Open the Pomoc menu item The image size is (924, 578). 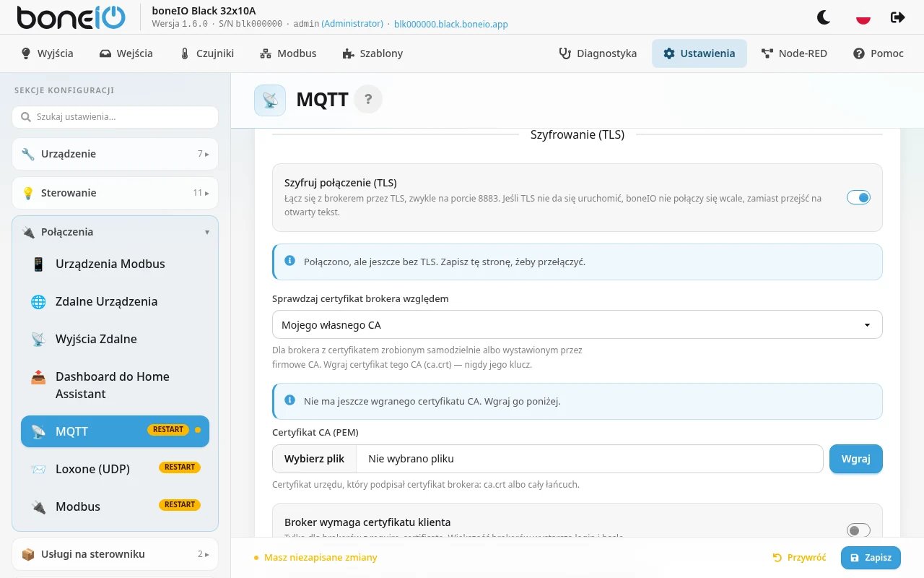(879, 53)
